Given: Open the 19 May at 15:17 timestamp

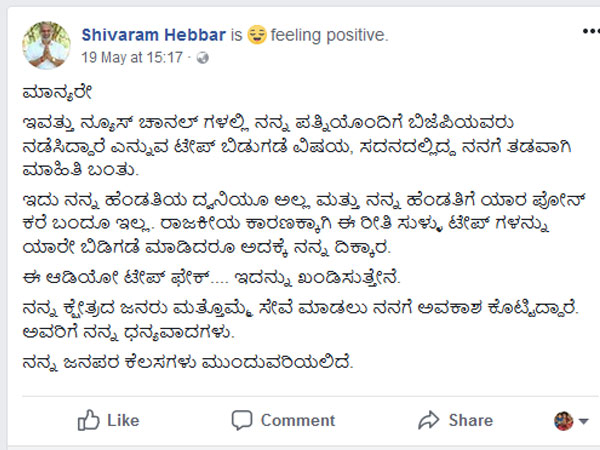Looking at the screenshot, I should coord(132,58).
